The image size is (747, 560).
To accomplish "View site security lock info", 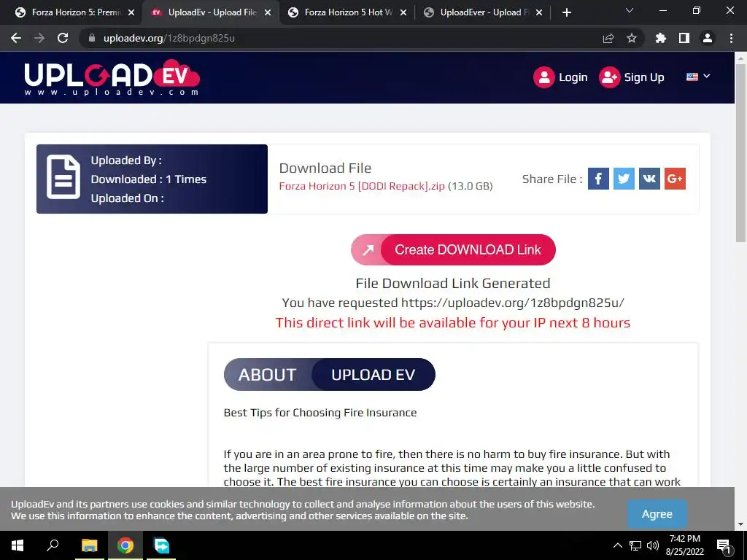I will (x=92, y=38).
